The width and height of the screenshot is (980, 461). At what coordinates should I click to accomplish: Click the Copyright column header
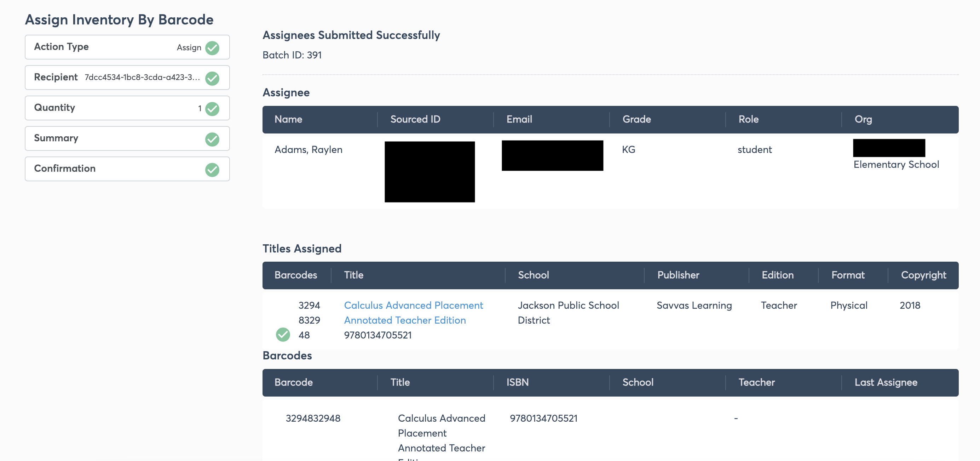923,275
